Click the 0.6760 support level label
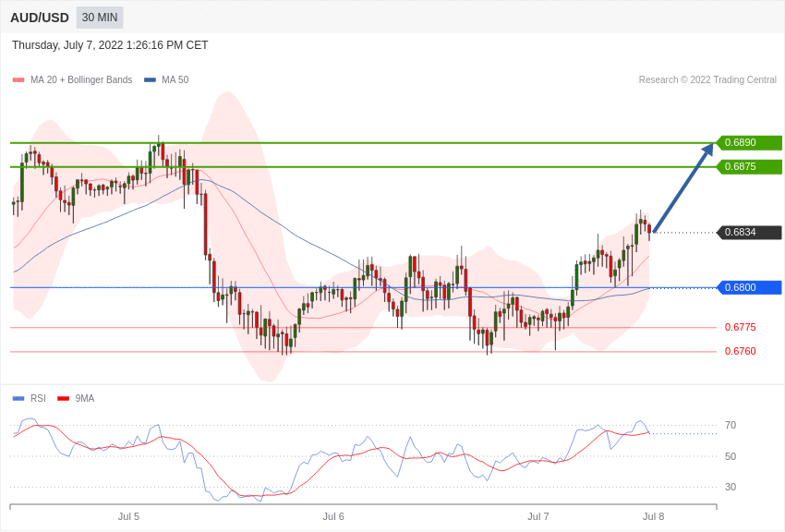This screenshot has width=785, height=532. [x=741, y=351]
